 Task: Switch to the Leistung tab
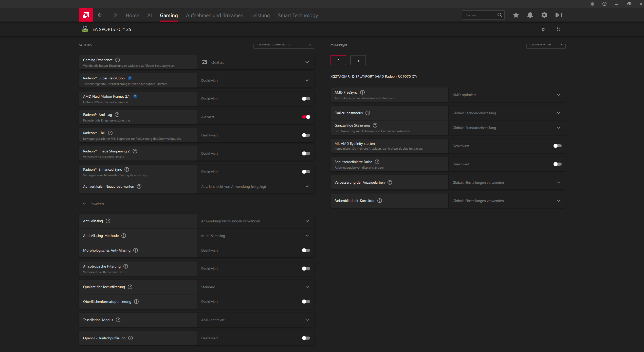pos(260,15)
